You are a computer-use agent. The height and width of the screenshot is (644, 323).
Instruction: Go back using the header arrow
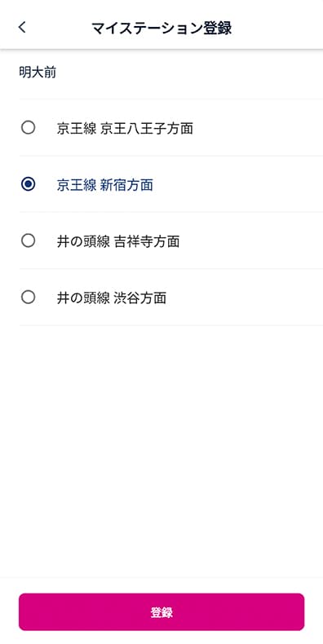(x=22, y=27)
